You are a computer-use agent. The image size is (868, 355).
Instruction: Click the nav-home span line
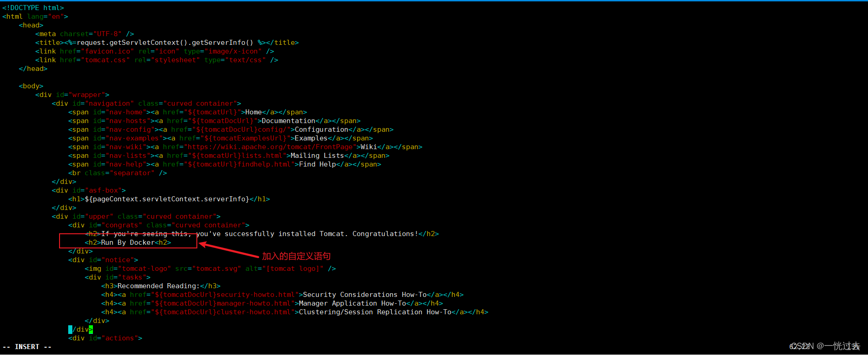[188, 112]
